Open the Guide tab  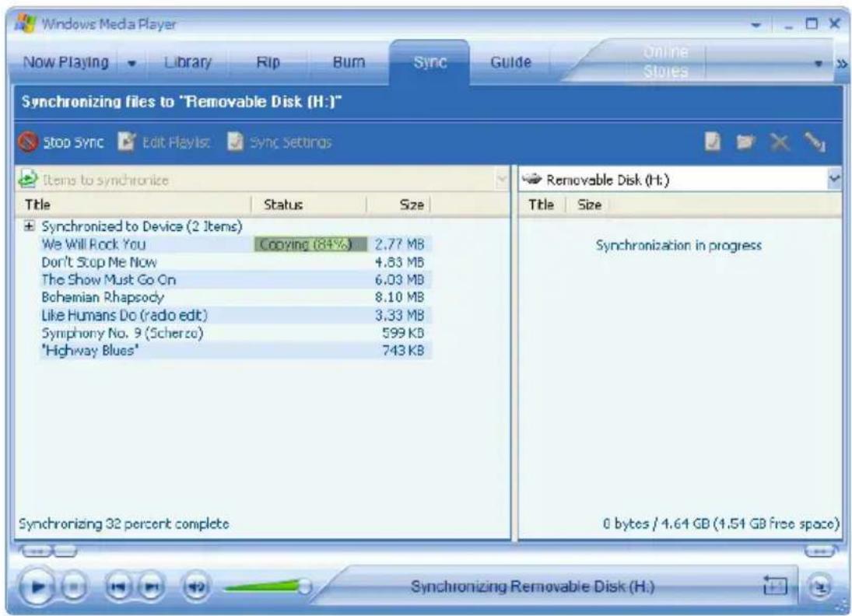510,62
